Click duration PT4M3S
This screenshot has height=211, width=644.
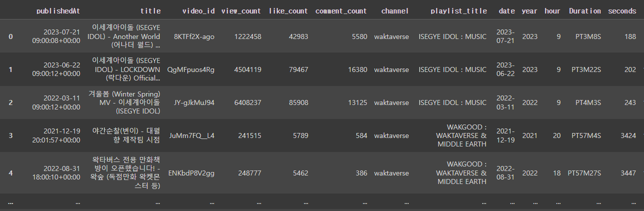pos(588,102)
